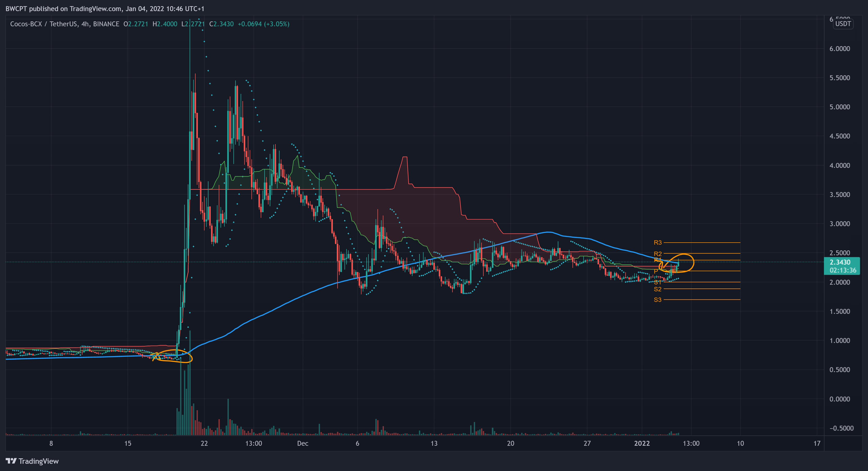Click the USDT currency label button

843,24
